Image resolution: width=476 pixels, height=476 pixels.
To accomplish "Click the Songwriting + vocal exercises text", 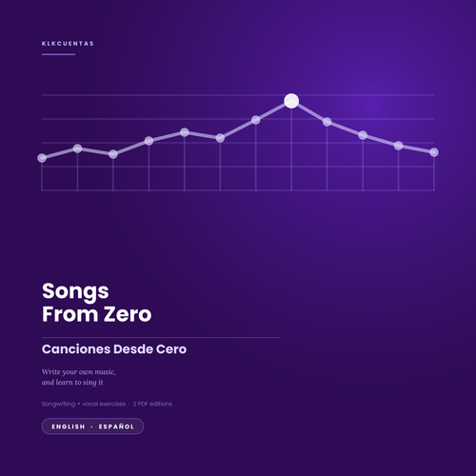I will click(84, 404).
